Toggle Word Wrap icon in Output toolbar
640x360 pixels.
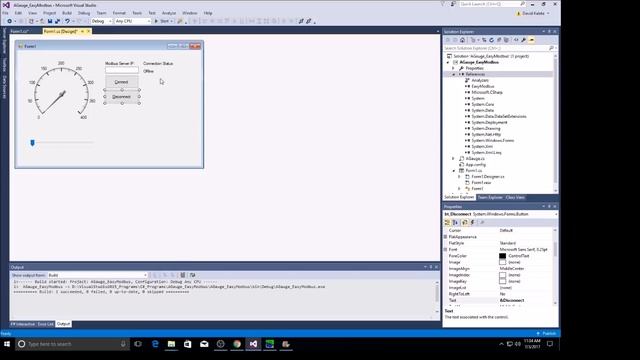click(x=193, y=275)
